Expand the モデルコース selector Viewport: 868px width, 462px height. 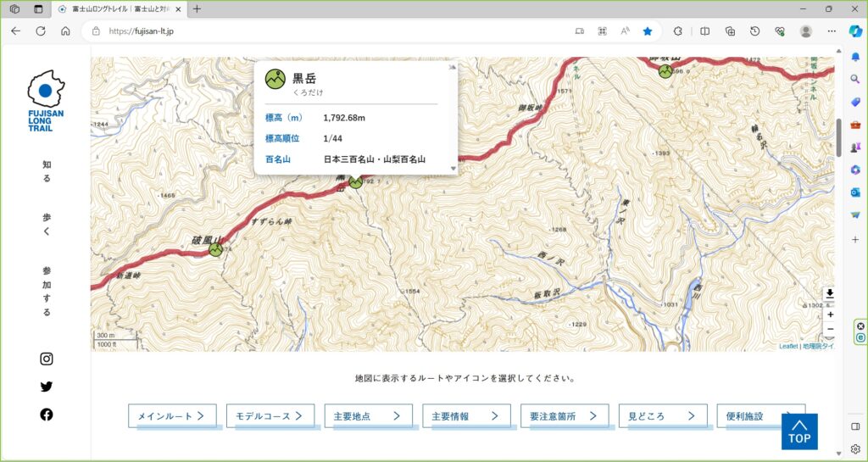pyautogui.click(x=270, y=416)
